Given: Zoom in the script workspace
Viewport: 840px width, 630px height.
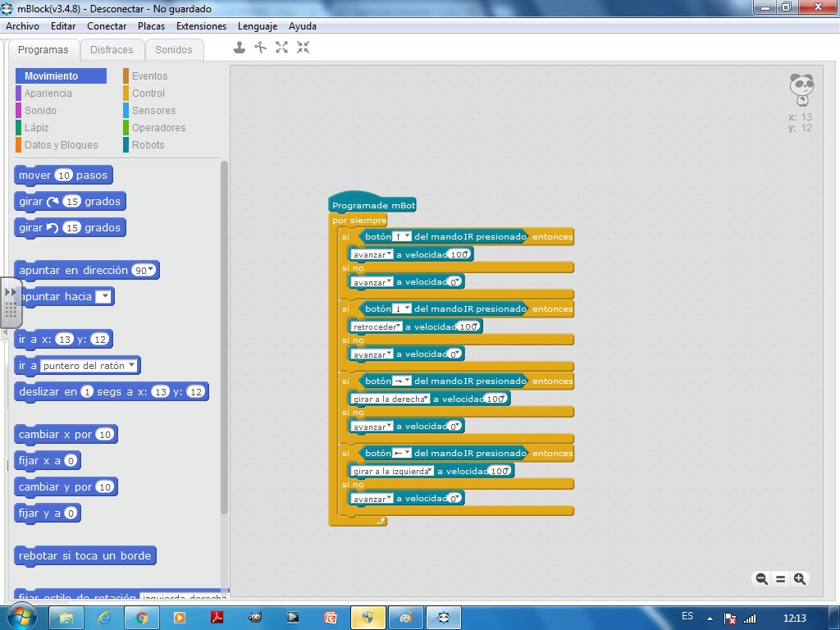Looking at the screenshot, I should [800, 579].
